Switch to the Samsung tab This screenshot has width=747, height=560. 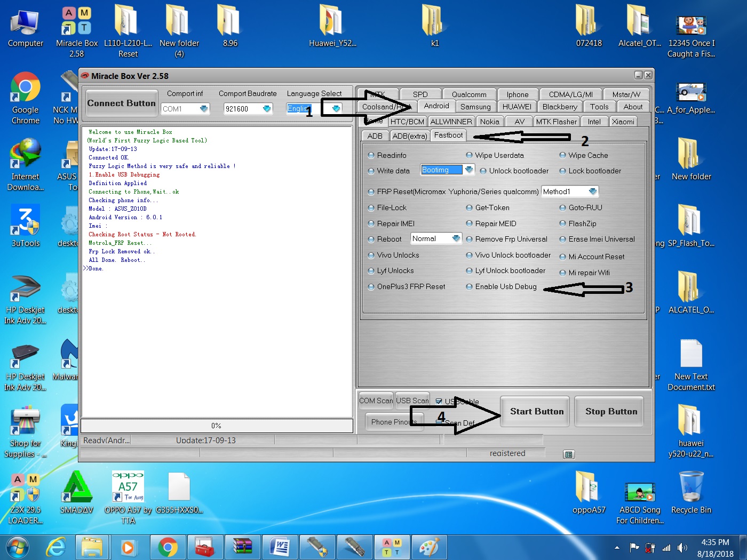click(x=475, y=107)
